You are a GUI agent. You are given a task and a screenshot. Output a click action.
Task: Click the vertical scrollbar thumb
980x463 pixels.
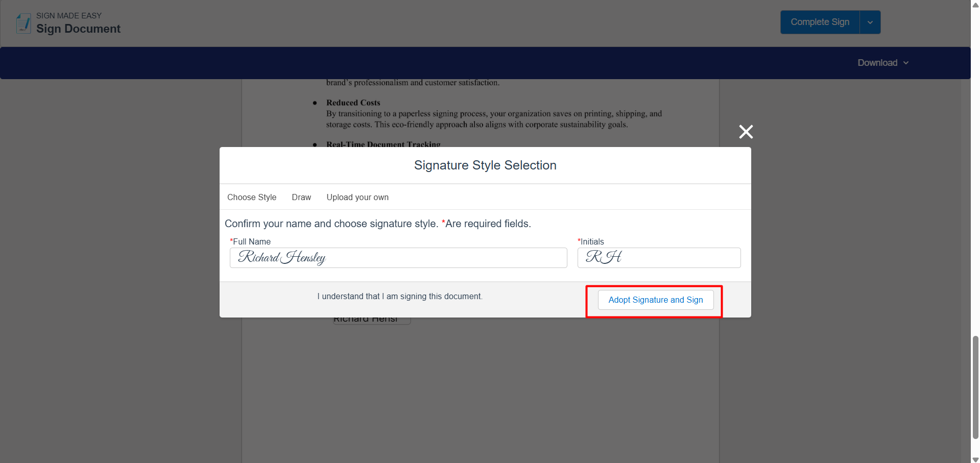click(975, 387)
